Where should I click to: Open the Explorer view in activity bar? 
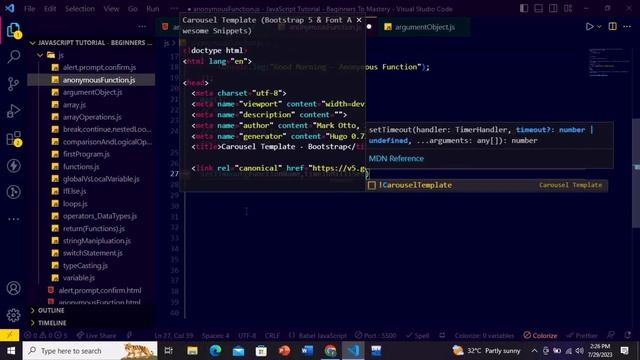[13, 30]
